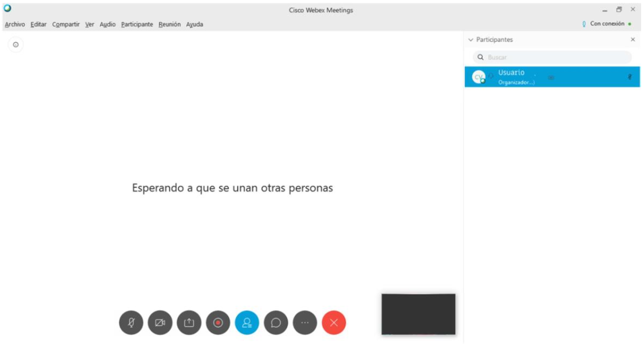Open the Archivo menu

coord(15,24)
